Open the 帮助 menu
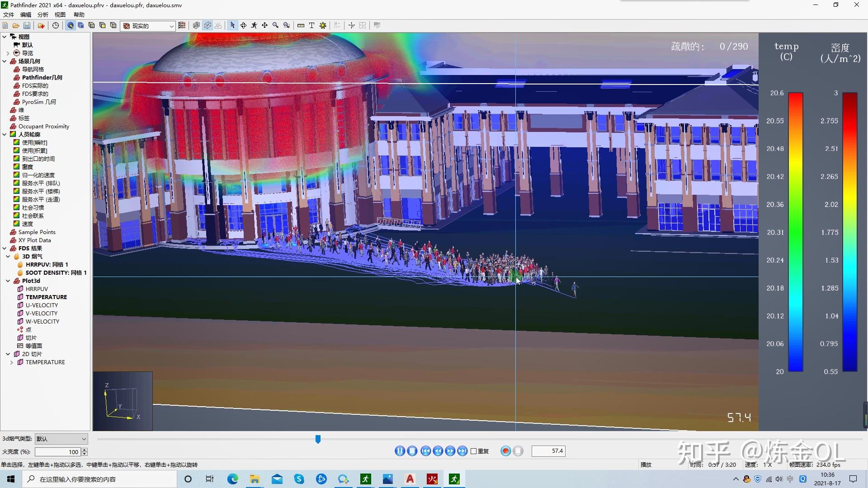Screen dimensions: 868x488 pyautogui.click(x=79, y=14)
